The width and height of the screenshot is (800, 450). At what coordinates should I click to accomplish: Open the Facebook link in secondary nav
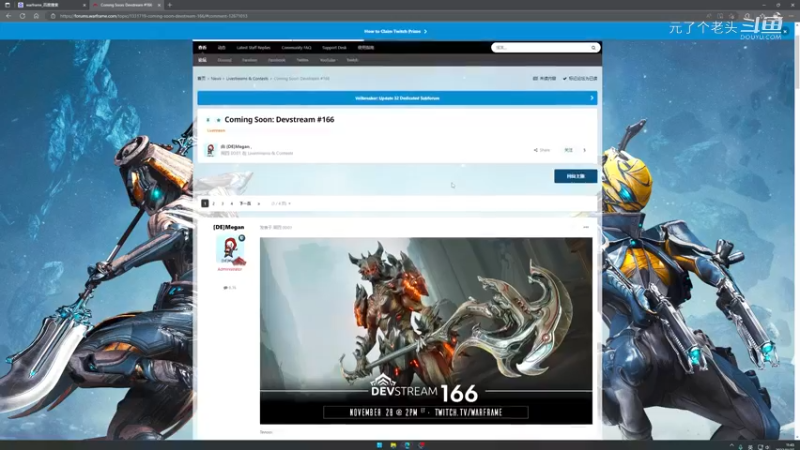coord(277,60)
